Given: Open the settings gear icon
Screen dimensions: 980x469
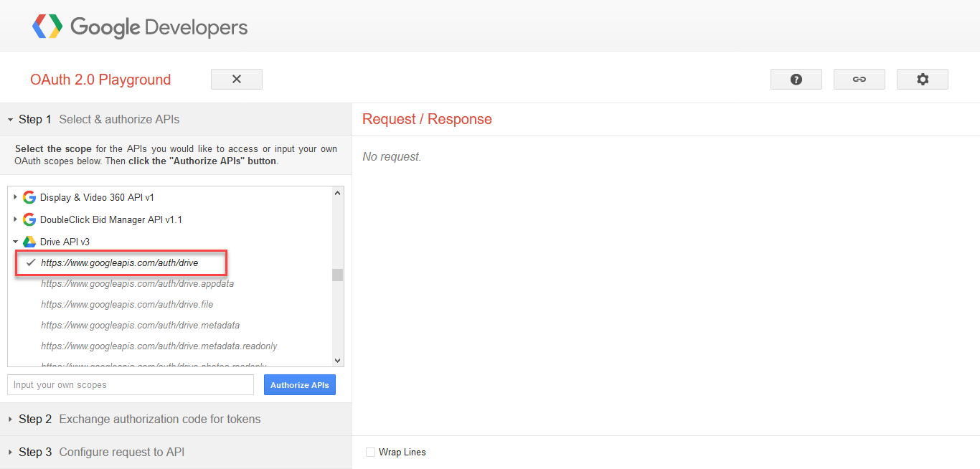Looking at the screenshot, I should [x=922, y=80].
